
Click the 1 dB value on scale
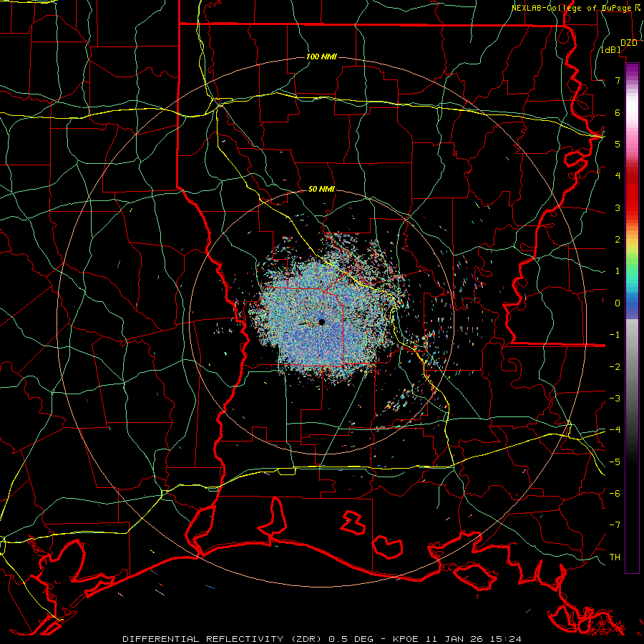pos(618,271)
